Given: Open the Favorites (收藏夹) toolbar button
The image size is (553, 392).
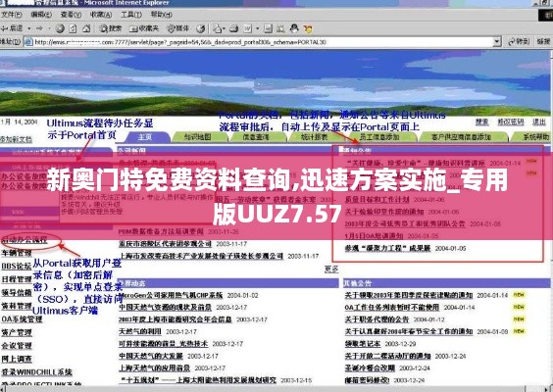Looking at the screenshot, I should pyautogui.click(x=143, y=28).
